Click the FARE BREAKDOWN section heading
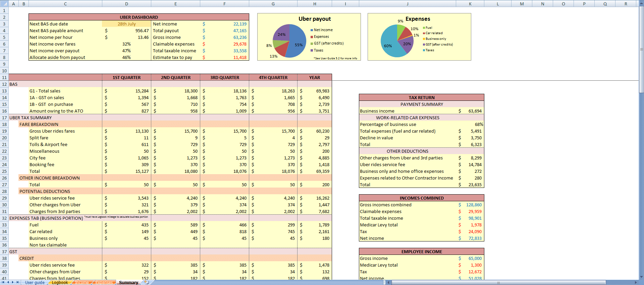Viewport: 644px width, 285px height. [x=39, y=124]
